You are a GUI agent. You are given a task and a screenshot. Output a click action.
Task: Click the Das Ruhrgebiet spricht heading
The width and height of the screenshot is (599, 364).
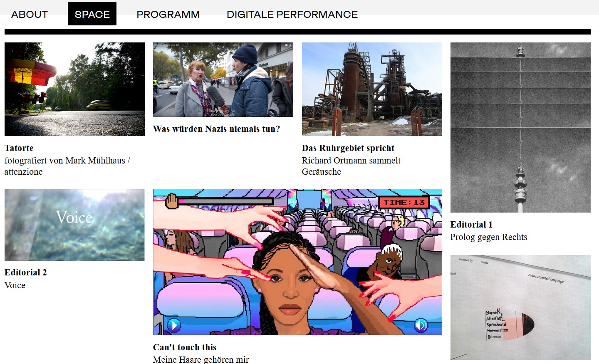tap(348, 148)
